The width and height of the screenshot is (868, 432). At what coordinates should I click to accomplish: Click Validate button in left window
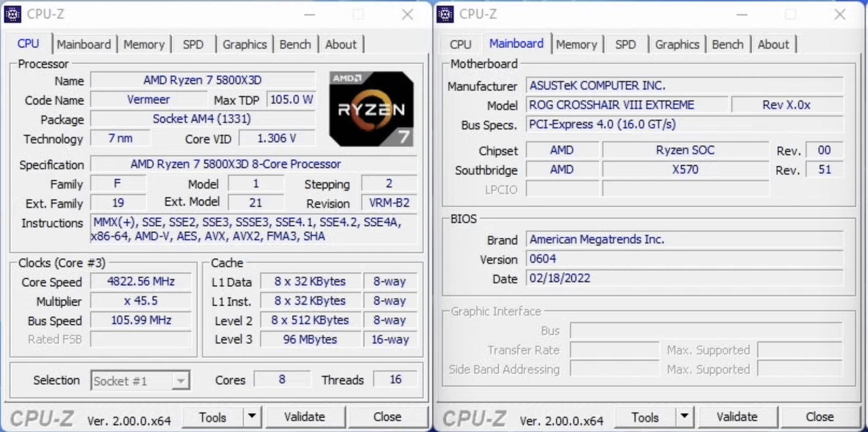click(x=304, y=416)
